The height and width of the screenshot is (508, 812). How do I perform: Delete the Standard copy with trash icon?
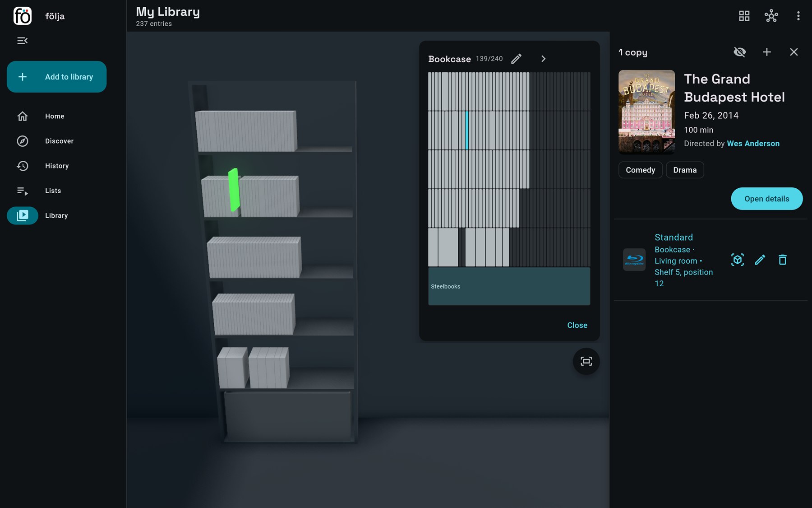[783, 260]
